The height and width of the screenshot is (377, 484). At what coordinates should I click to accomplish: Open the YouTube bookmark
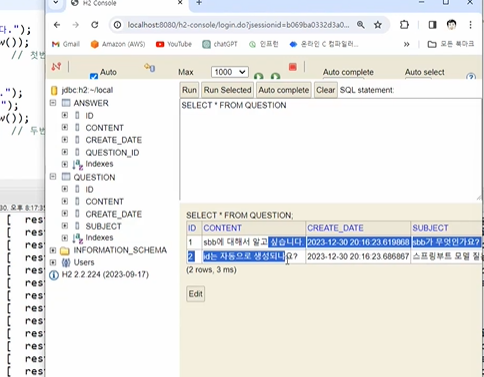coord(174,44)
